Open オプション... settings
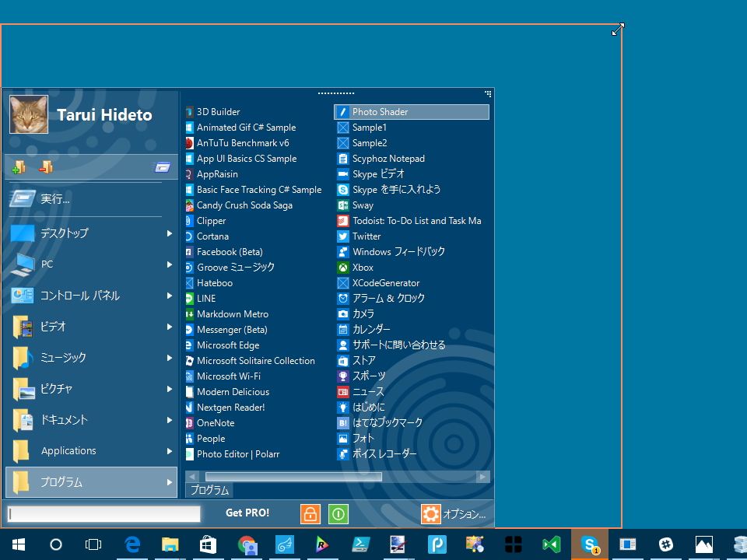The width and height of the screenshot is (747, 560). click(x=454, y=514)
